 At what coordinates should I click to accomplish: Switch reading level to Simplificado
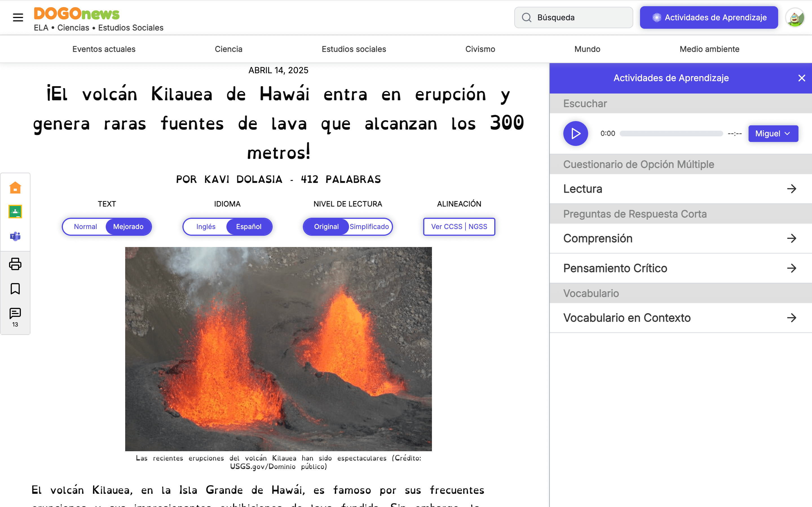pos(369,227)
